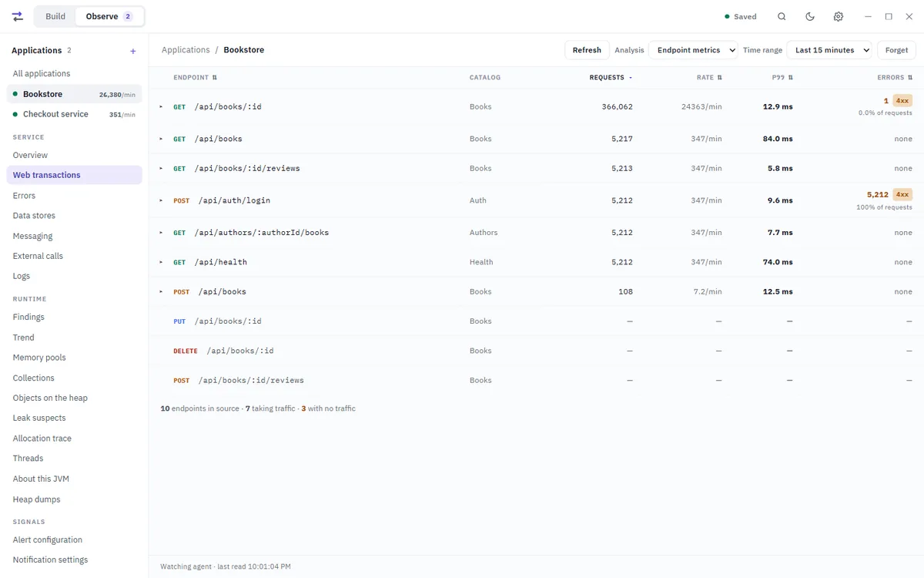Select the Checkout service application
The image size is (924, 578).
(x=74, y=114)
